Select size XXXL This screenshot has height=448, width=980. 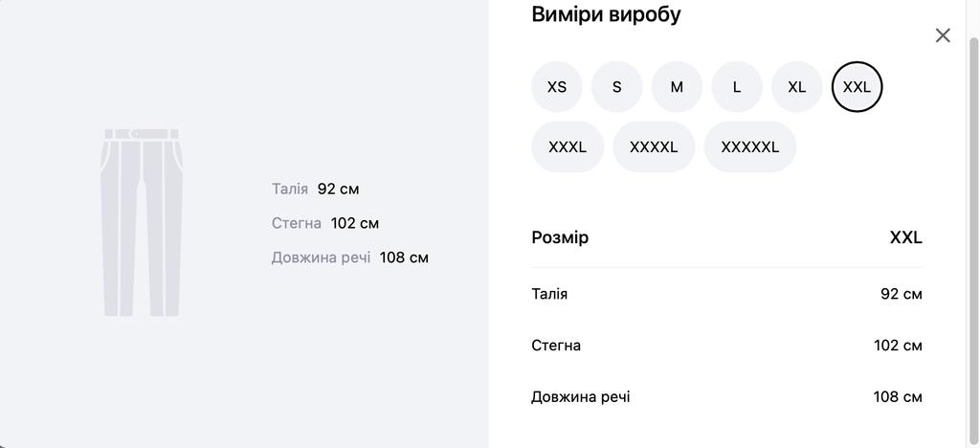tap(568, 147)
